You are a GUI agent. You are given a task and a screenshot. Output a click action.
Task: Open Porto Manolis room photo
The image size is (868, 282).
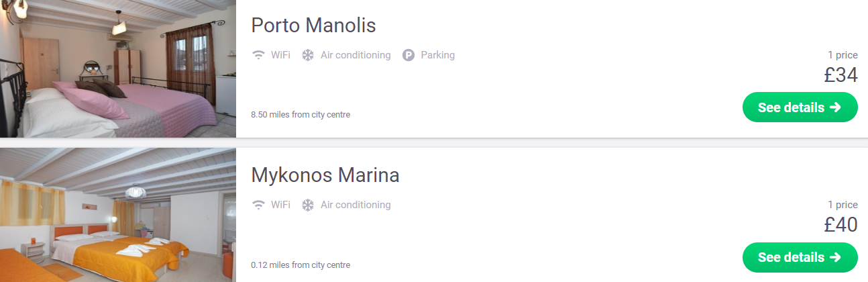pyautogui.click(x=118, y=68)
